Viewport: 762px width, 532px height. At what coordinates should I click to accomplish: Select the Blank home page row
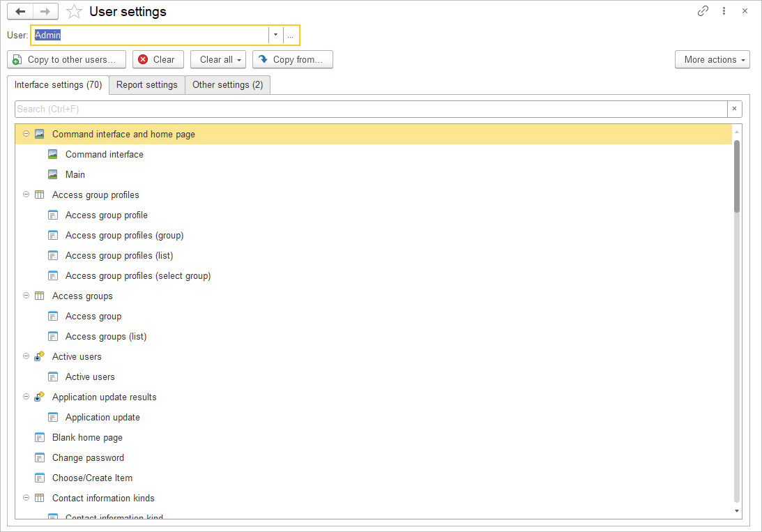tap(373, 438)
